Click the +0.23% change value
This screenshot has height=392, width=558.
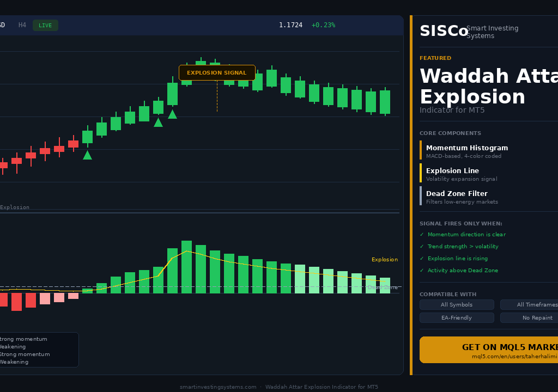point(323,25)
